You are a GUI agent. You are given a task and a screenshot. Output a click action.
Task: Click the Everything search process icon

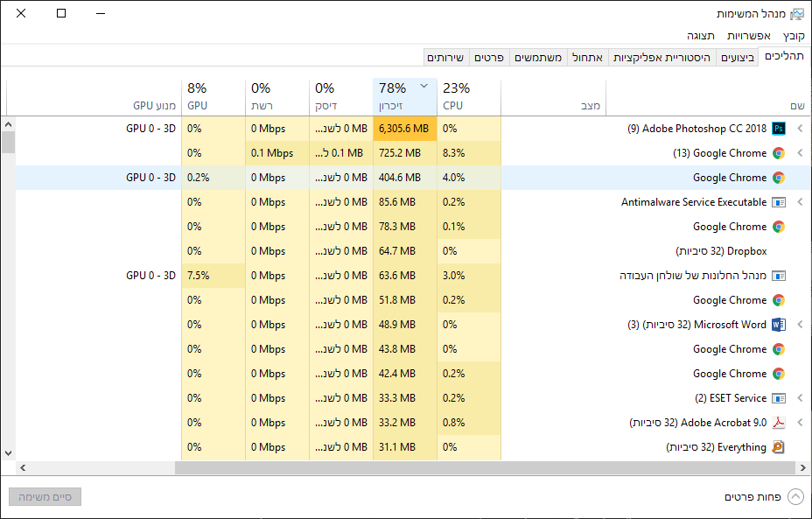(x=778, y=447)
